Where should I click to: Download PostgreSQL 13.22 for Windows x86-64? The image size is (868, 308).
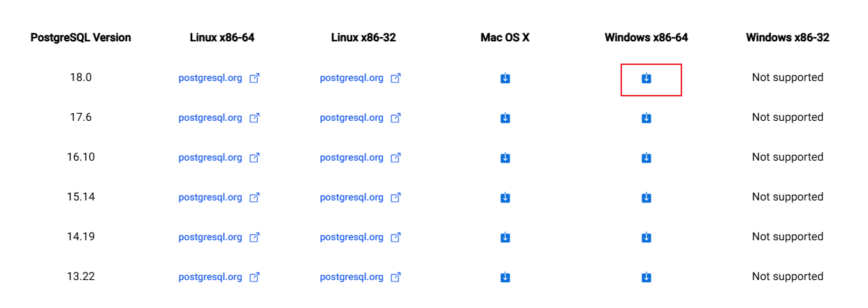click(646, 277)
